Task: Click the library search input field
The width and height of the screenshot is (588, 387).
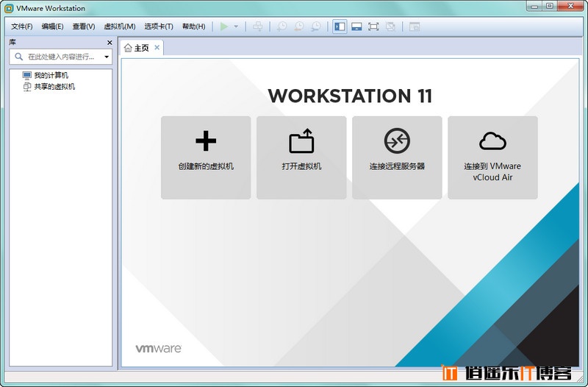Action: point(62,57)
